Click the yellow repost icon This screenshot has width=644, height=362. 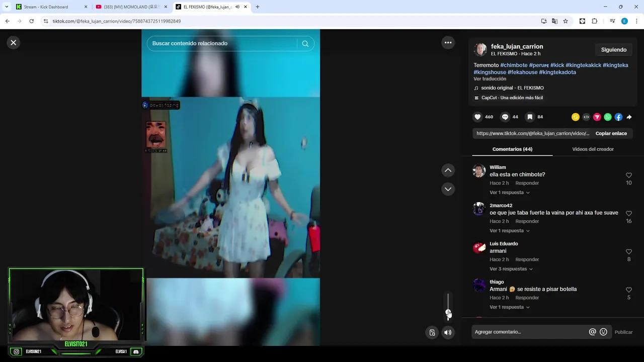[x=576, y=117]
